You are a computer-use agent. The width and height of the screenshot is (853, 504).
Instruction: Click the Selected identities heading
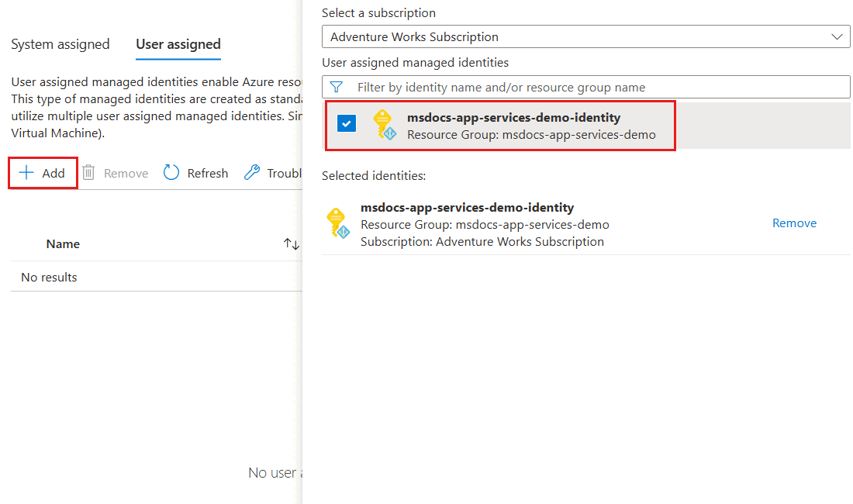click(x=374, y=175)
